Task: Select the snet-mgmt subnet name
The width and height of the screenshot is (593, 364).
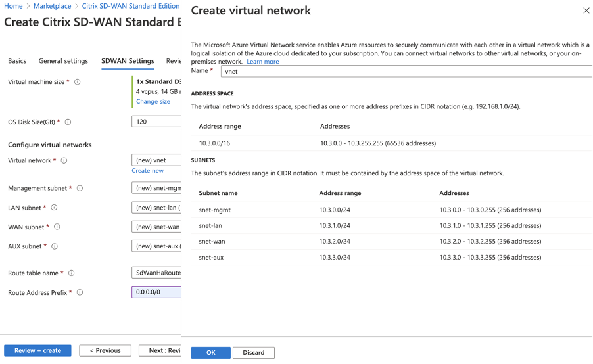Action: [x=215, y=210]
